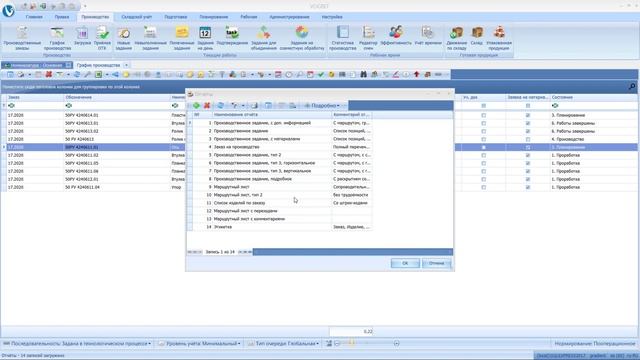Open Помеченные задания ribbon icon
640x360 pixels.
tap(182, 38)
